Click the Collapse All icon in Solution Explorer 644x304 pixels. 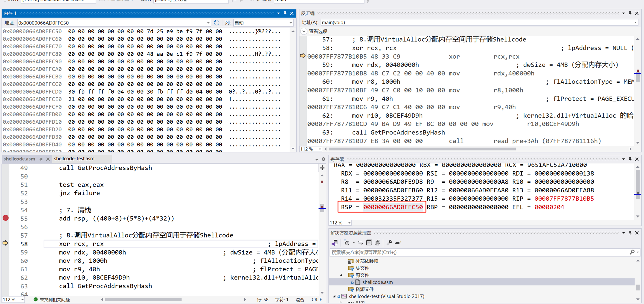[x=369, y=243]
